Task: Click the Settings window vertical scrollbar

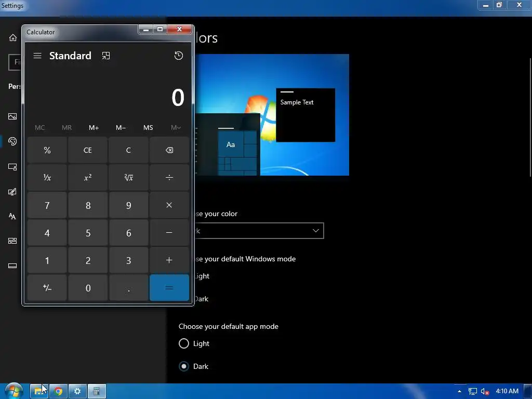Action: pyautogui.click(x=530, y=117)
